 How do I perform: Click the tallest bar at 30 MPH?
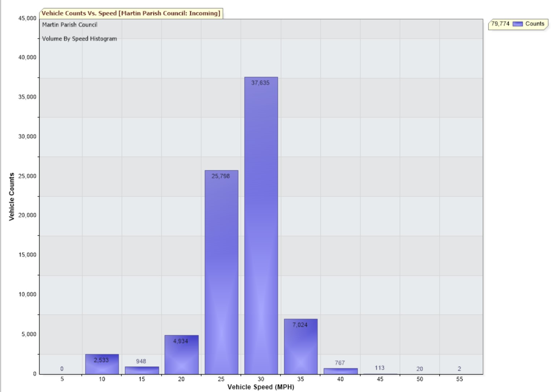[x=261, y=224]
